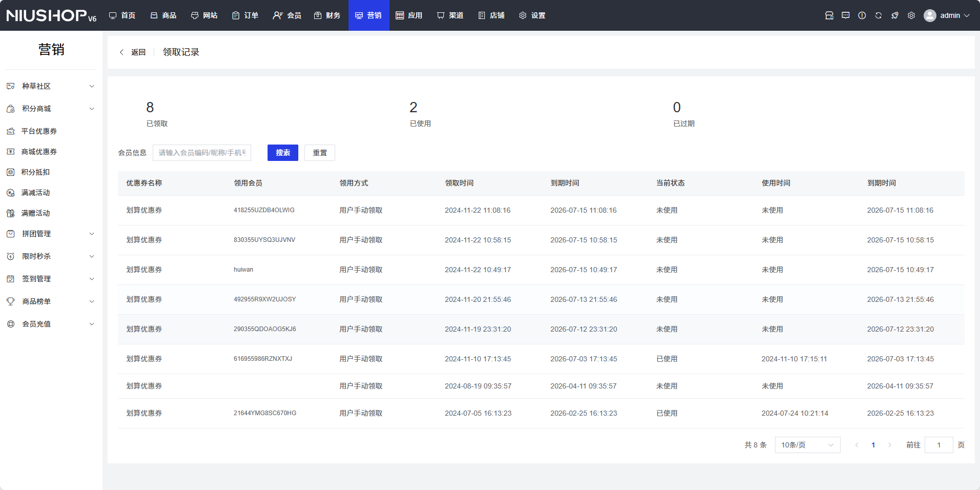Focus the 会员信息 search input field
Screen dimensions: 980x490
pos(202,153)
